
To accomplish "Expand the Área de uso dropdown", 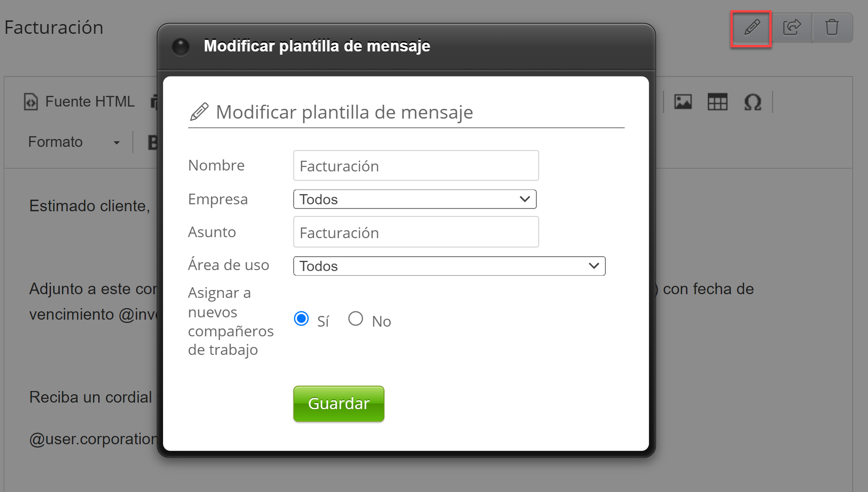I will coord(449,266).
